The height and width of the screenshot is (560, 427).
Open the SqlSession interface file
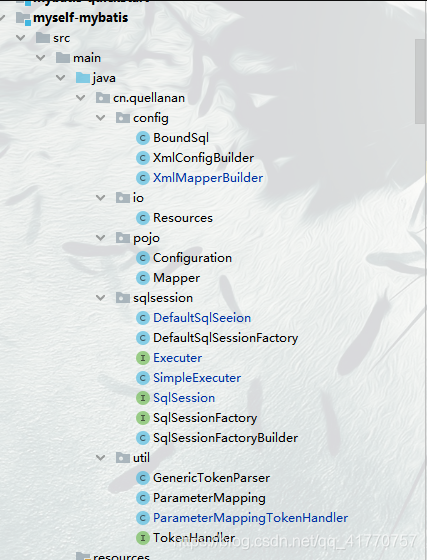pos(184,398)
